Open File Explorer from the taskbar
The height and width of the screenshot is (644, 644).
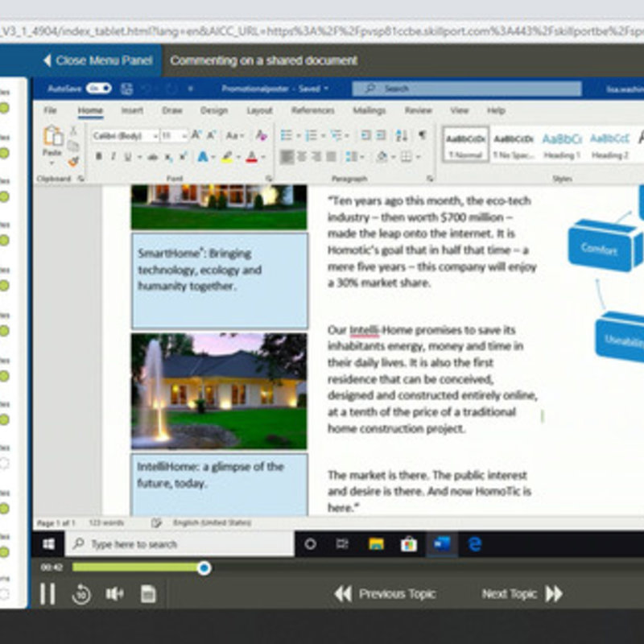pyautogui.click(x=376, y=544)
